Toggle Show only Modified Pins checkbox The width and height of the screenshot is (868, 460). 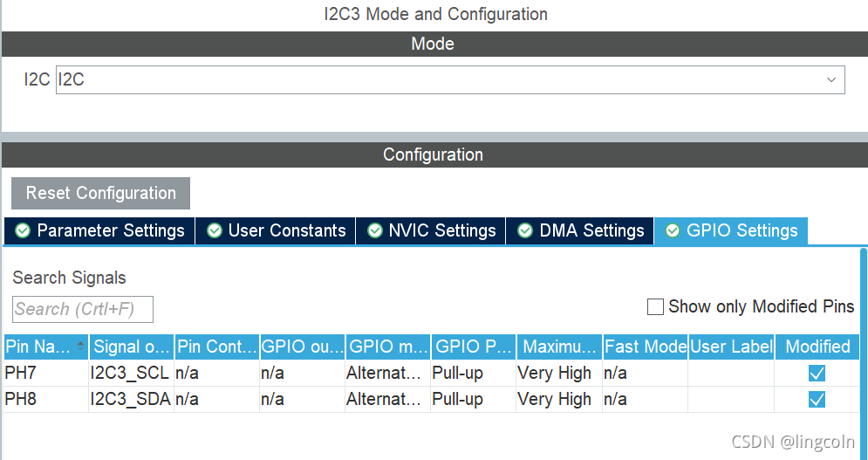(x=655, y=306)
